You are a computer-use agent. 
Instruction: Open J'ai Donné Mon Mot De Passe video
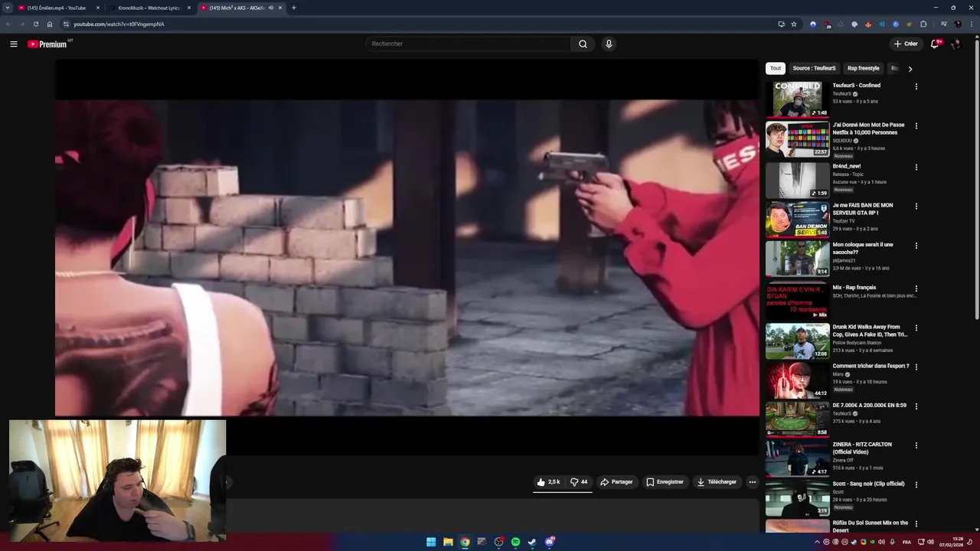coord(868,129)
